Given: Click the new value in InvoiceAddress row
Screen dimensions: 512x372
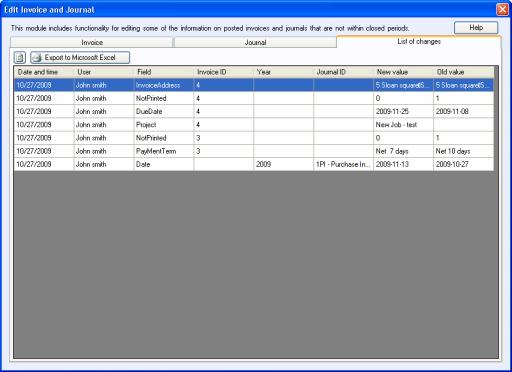Looking at the screenshot, I should (404, 85).
